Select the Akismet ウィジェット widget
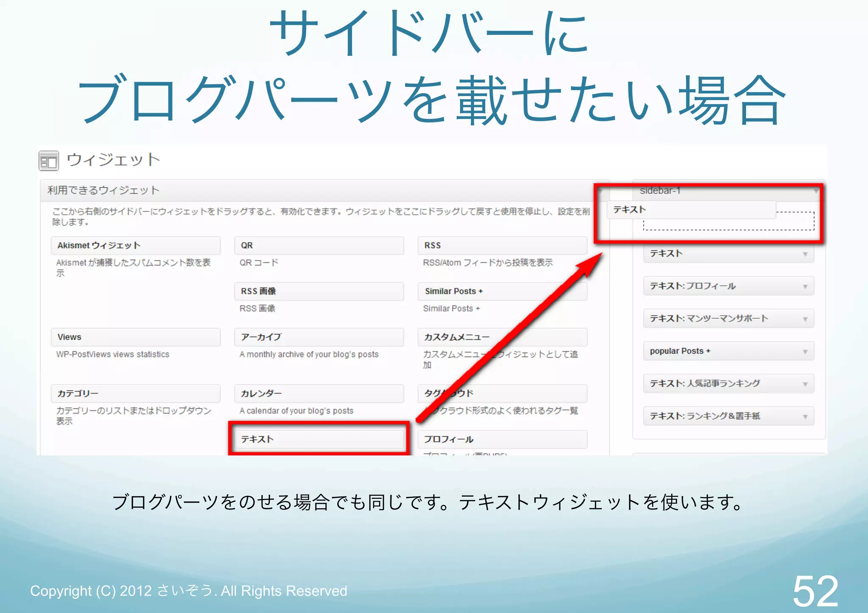 pyautogui.click(x=136, y=246)
